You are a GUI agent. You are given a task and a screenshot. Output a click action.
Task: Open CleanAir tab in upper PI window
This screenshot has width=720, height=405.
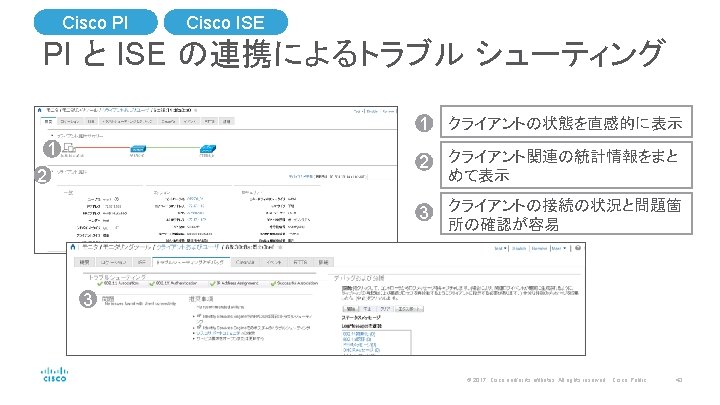168,121
